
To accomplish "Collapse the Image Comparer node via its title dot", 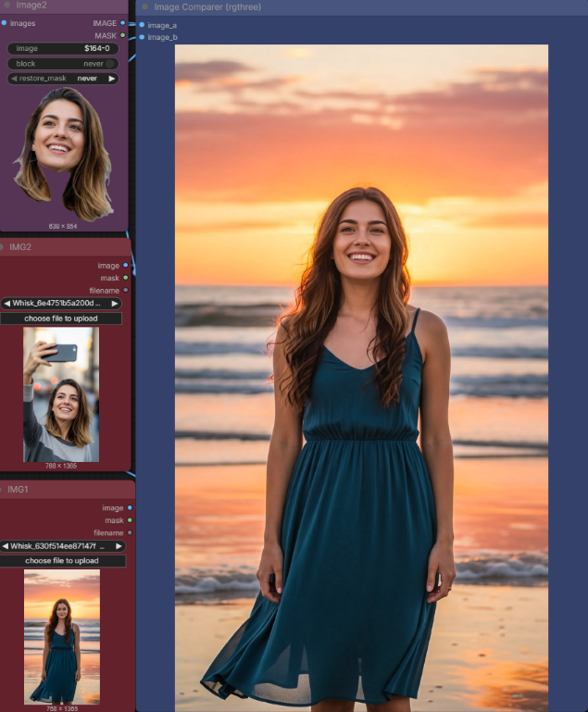I will tap(145, 6).
